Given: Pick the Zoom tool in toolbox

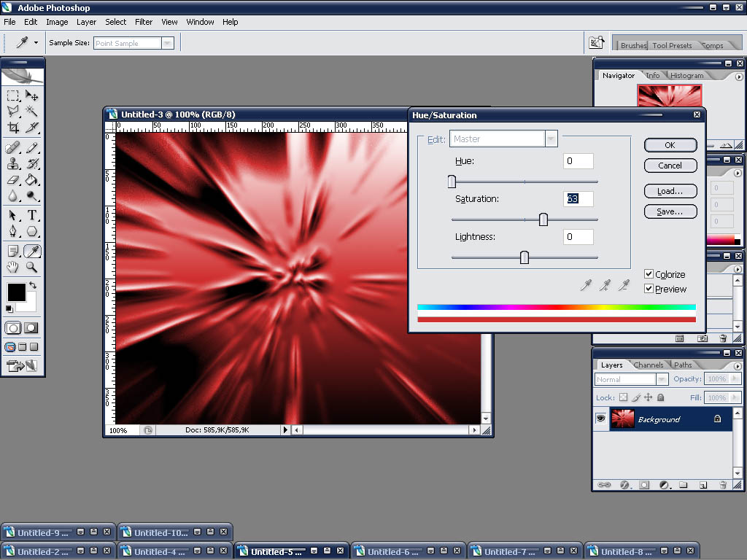Looking at the screenshot, I should [x=32, y=268].
